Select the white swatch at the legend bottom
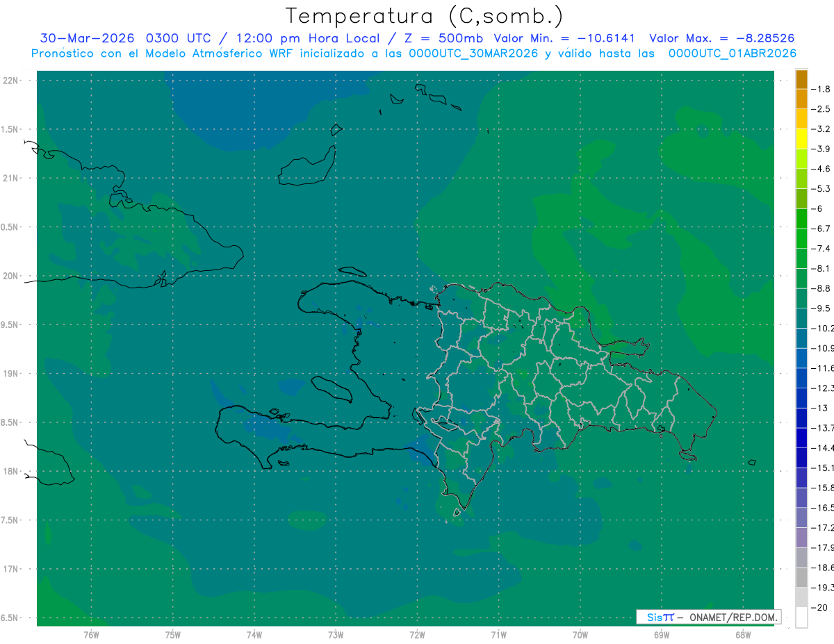The width and height of the screenshot is (834, 644). (801, 618)
